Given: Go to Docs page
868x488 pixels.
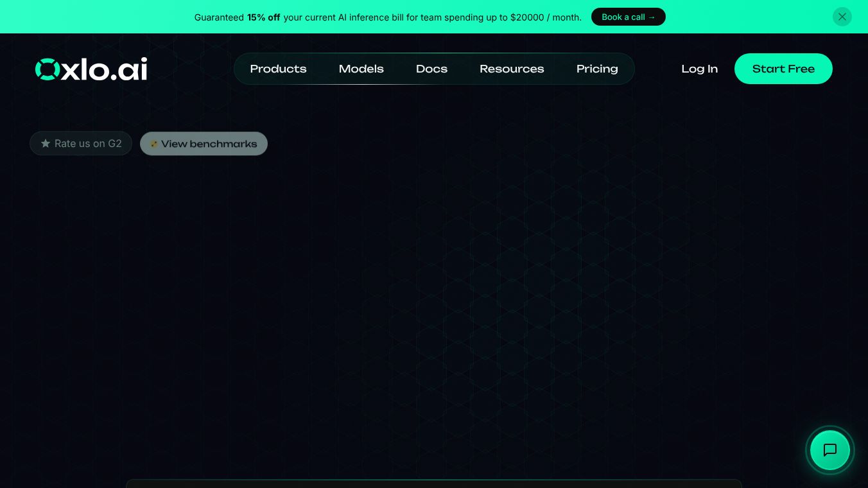Looking at the screenshot, I should pos(431,69).
